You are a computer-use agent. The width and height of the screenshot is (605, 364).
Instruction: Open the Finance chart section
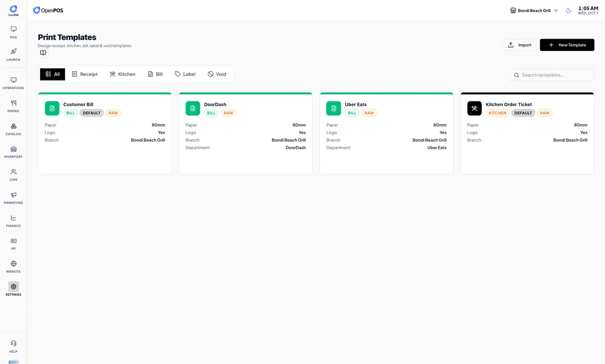[x=13, y=221]
